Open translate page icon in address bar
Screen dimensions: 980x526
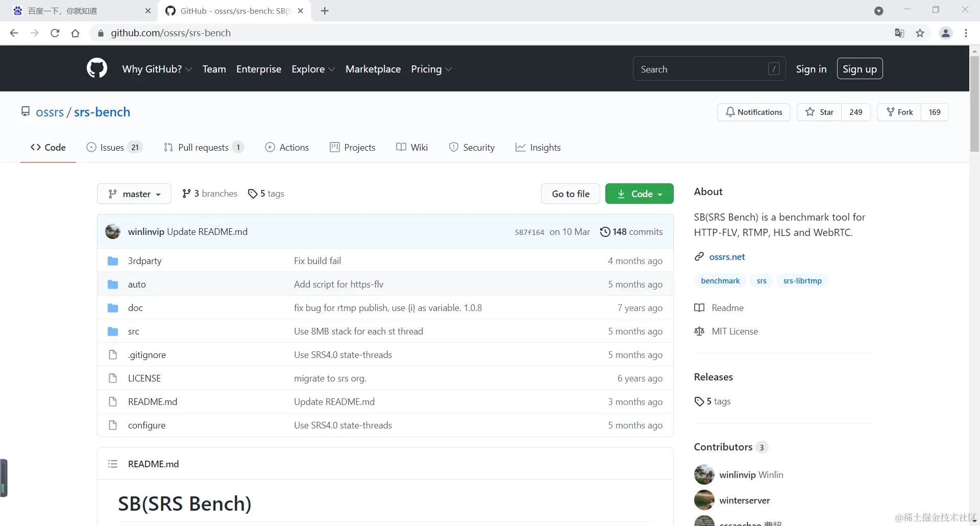coord(899,33)
